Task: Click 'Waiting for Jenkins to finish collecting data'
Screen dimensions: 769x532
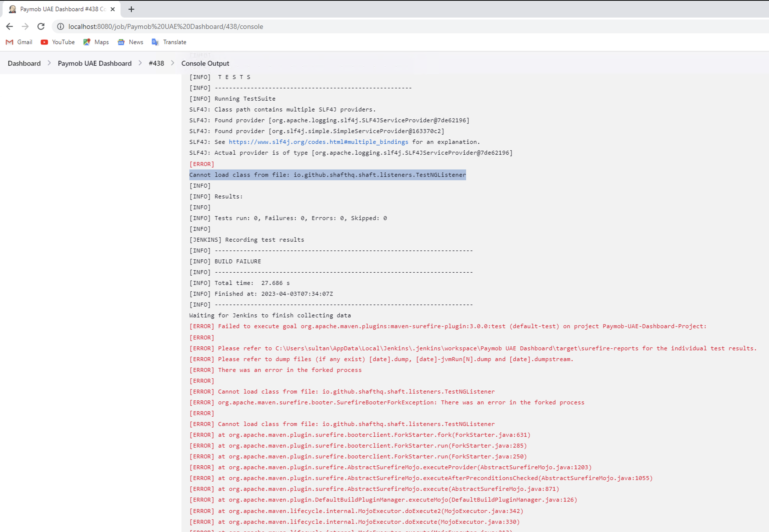Action: (x=270, y=315)
